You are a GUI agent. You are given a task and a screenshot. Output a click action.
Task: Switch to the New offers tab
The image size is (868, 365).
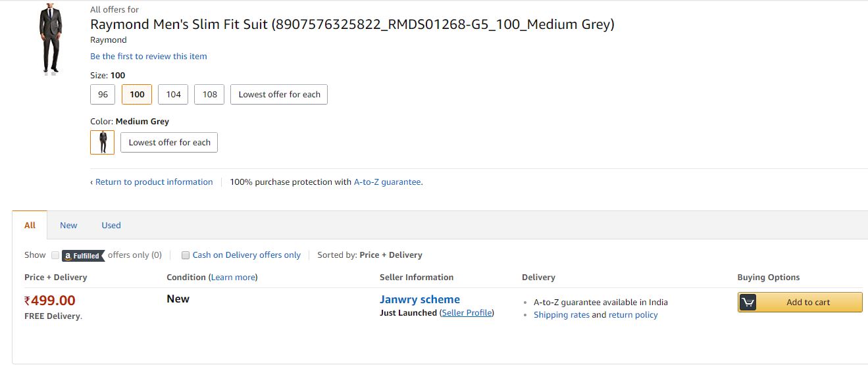pyautogui.click(x=68, y=225)
